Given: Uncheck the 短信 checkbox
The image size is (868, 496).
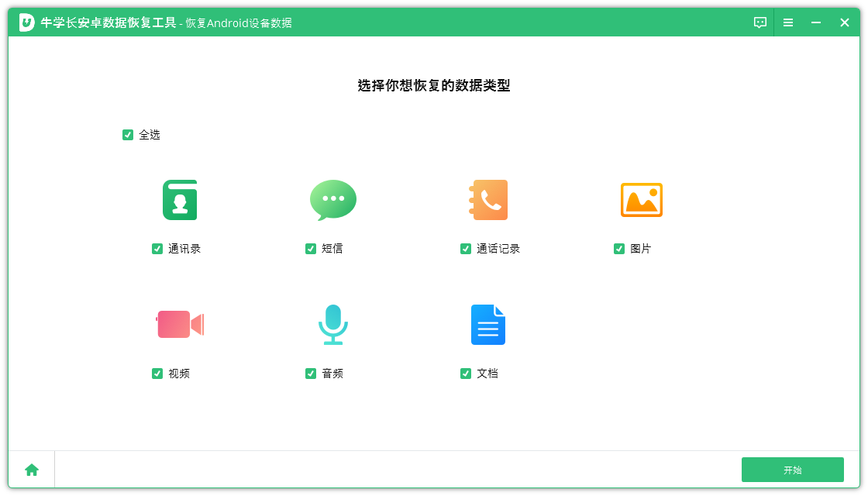Looking at the screenshot, I should [x=311, y=249].
